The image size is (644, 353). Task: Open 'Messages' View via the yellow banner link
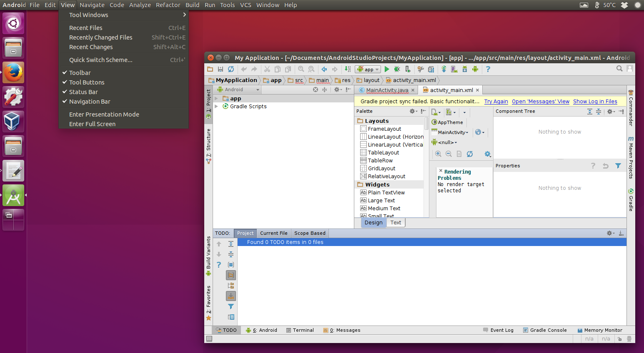tap(540, 101)
